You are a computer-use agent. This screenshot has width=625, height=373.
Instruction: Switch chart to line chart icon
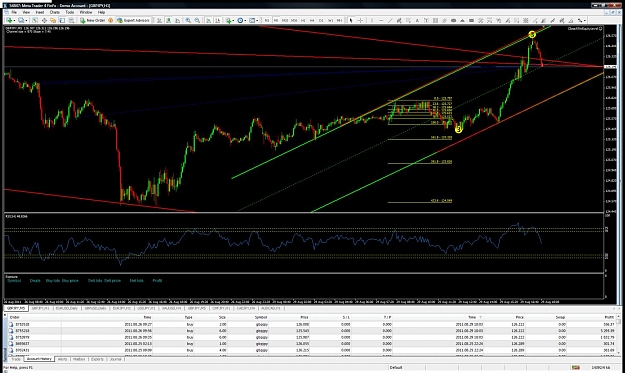[x=178, y=20]
